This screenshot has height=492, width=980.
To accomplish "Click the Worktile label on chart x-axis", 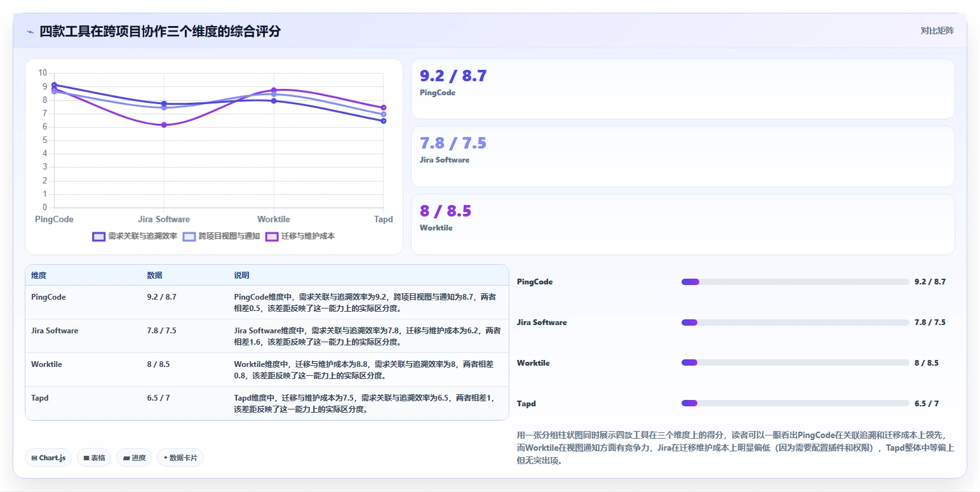I will 274,219.
